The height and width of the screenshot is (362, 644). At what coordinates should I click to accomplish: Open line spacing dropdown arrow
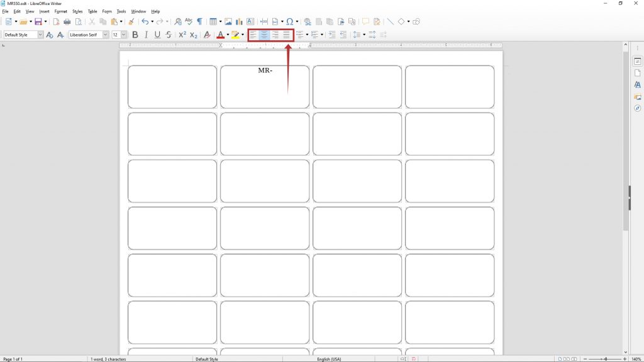click(364, 35)
